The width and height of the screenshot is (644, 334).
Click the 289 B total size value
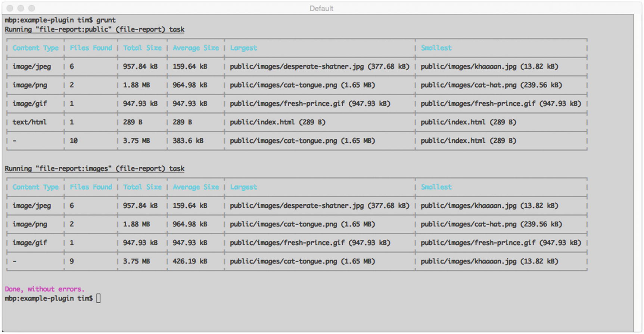[x=133, y=122]
